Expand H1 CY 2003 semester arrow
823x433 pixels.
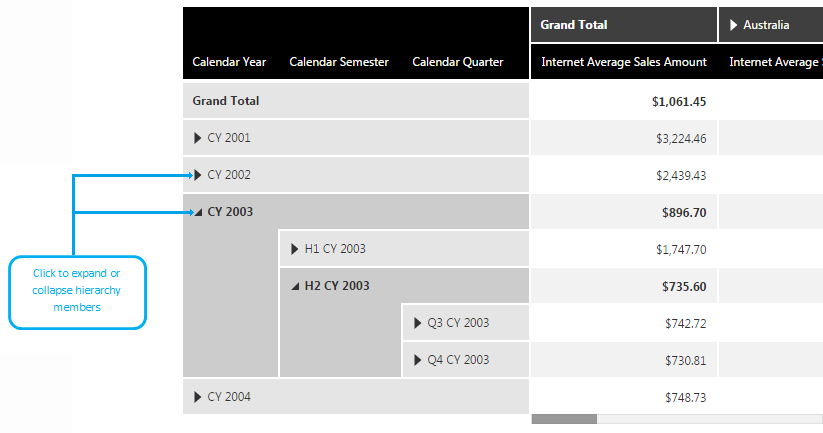294,249
